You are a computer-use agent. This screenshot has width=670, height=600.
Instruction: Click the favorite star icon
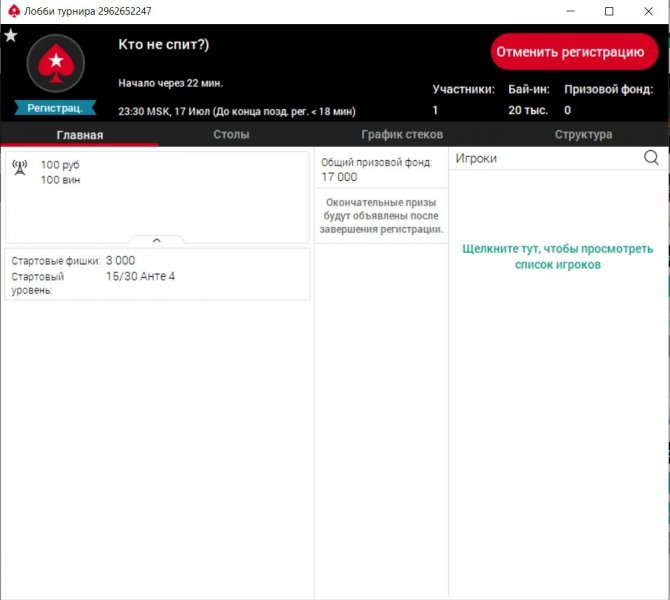pos(11,36)
